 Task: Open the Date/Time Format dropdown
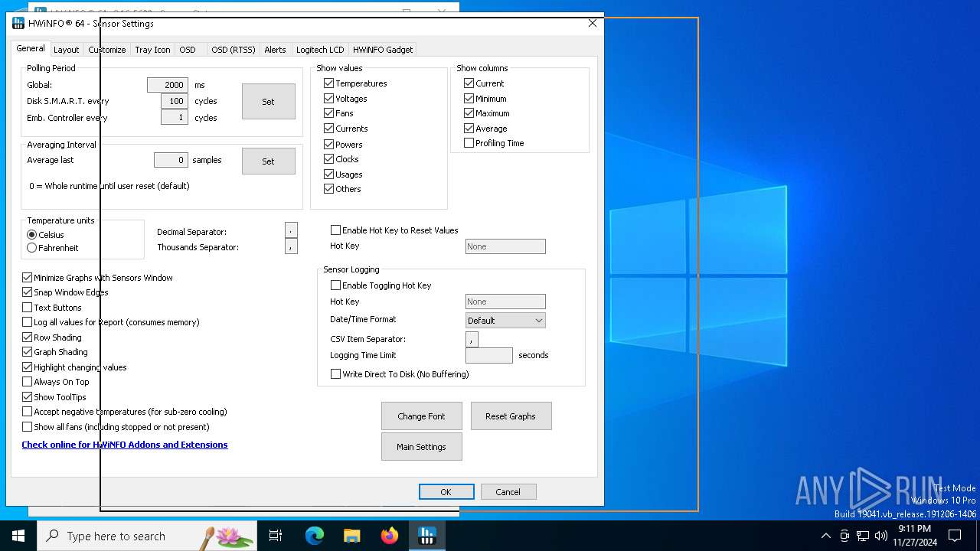point(505,321)
